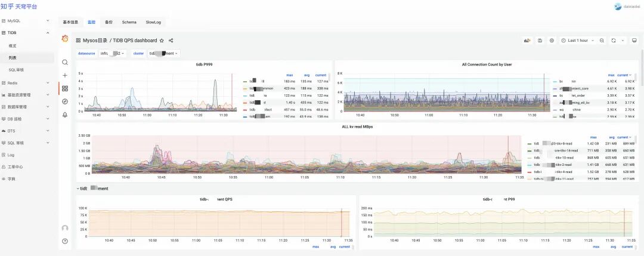The height and width of the screenshot is (256, 644).
Task: Switch to the Schema tab
Action: (129, 22)
